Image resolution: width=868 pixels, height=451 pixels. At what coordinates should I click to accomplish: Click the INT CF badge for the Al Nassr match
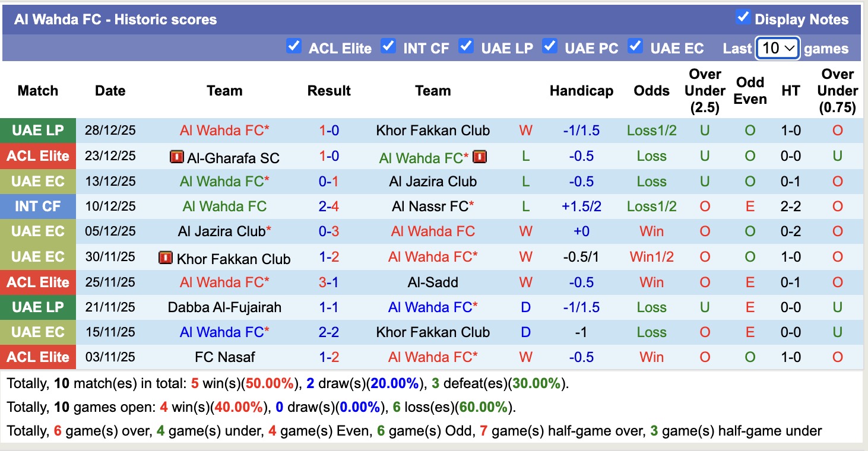pyautogui.click(x=37, y=206)
